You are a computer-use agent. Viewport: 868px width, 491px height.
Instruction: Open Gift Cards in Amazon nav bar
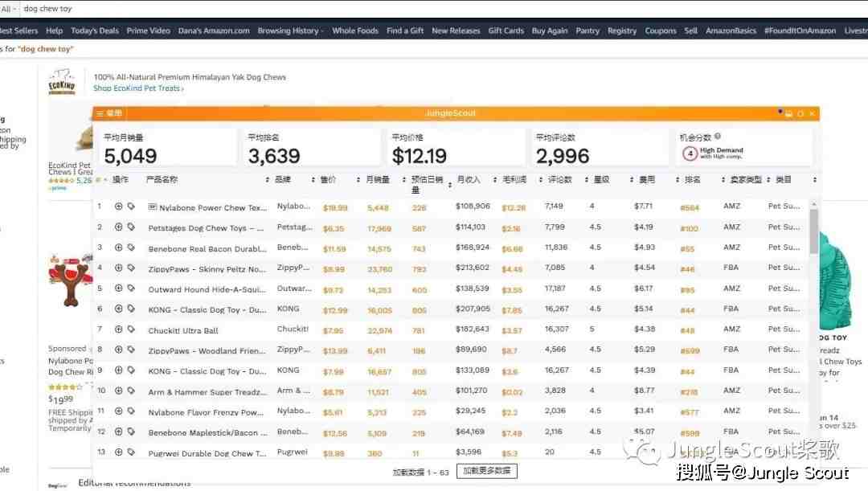click(506, 31)
